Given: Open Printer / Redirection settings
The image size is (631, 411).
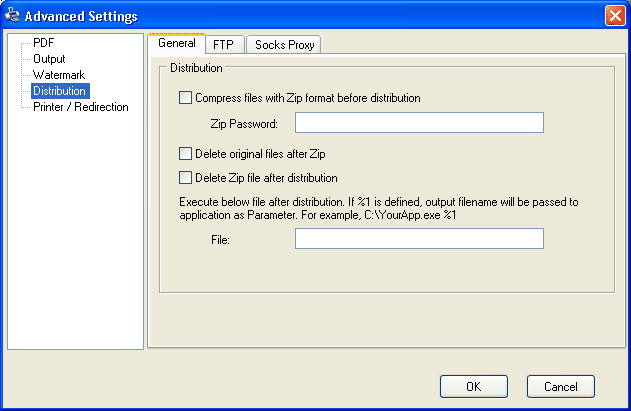Looking at the screenshot, I should [81, 107].
